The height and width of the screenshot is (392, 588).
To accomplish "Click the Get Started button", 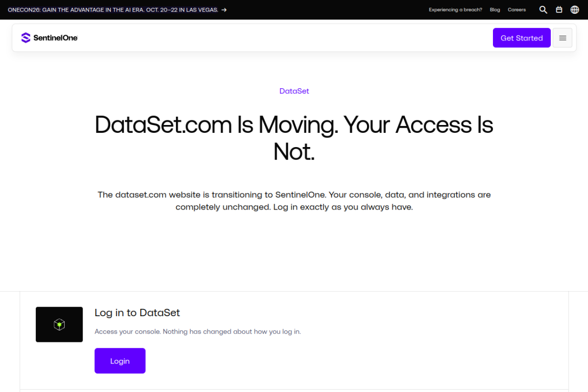I will (x=521, y=38).
